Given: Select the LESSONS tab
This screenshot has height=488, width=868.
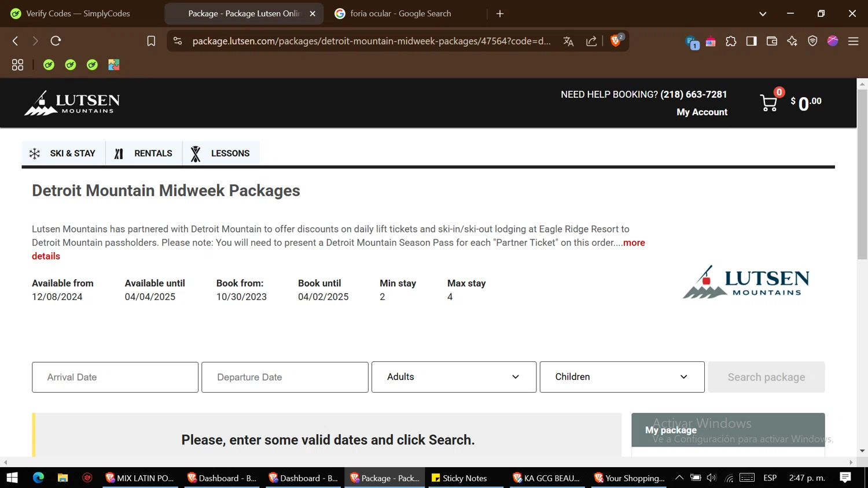Looking at the screenshot, I should [x=221, y=153].
